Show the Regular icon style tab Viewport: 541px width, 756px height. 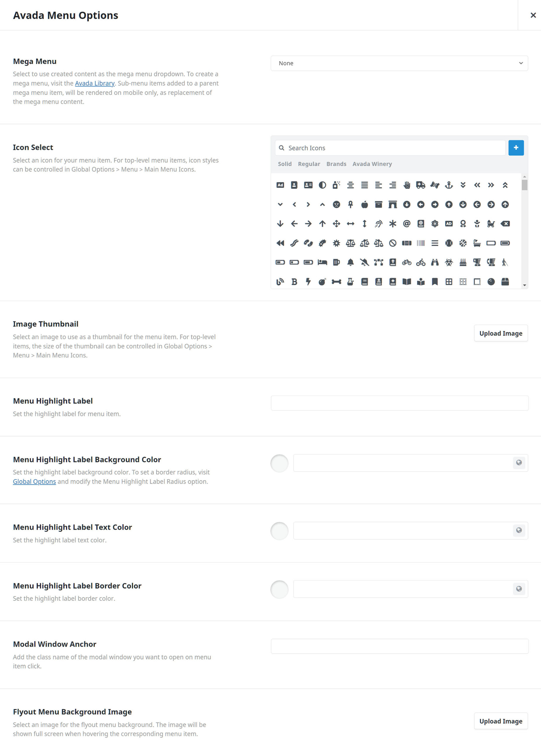coord(309,164)
